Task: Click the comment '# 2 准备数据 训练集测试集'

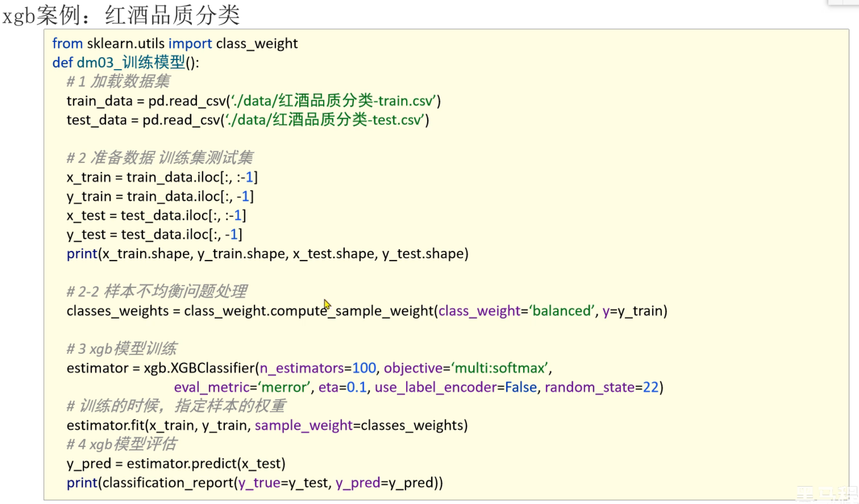Action: click(160, 158)
